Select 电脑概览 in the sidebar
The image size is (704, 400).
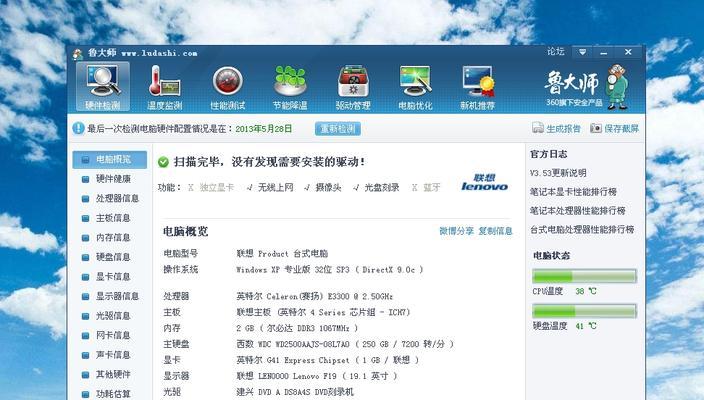[x=110, y=159]
